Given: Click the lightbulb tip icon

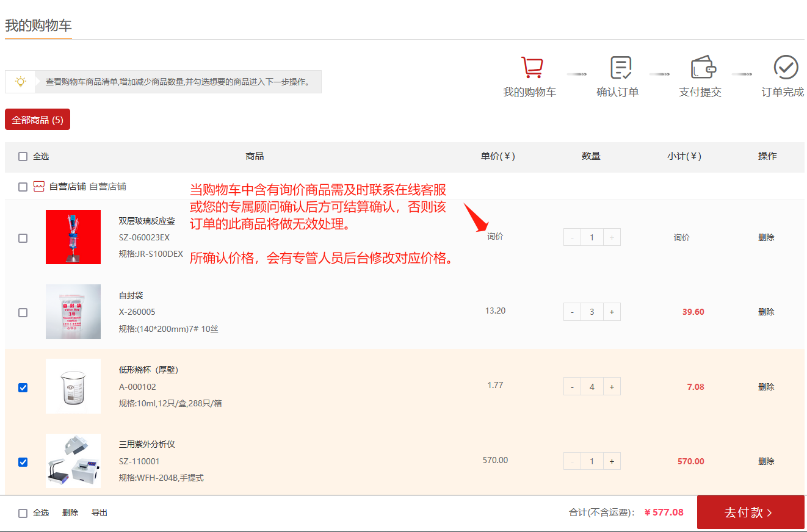Looking at the screenshot, I should [21, 82].
